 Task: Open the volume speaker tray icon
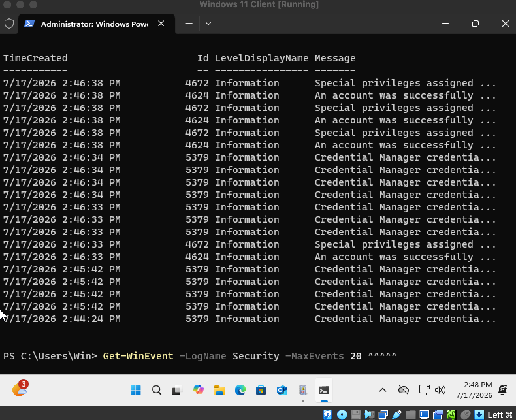tap(440, 390)
